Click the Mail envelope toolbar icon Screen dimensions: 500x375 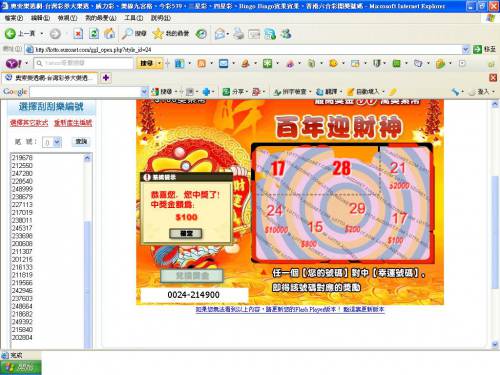point(220,34)
